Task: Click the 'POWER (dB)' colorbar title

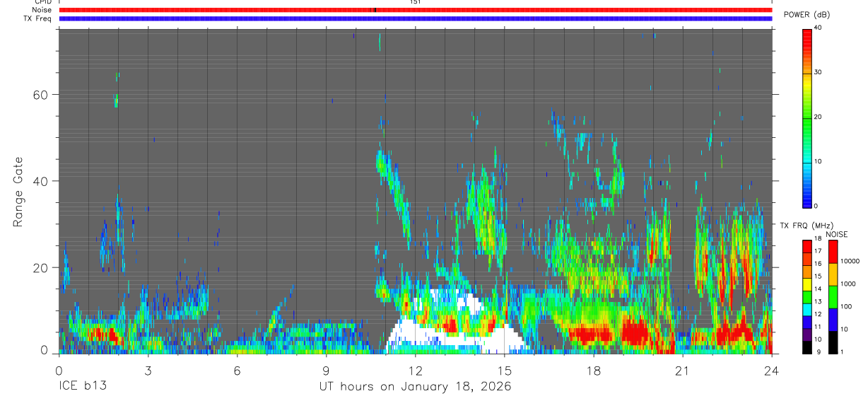Action: click(x=807, y=15)
